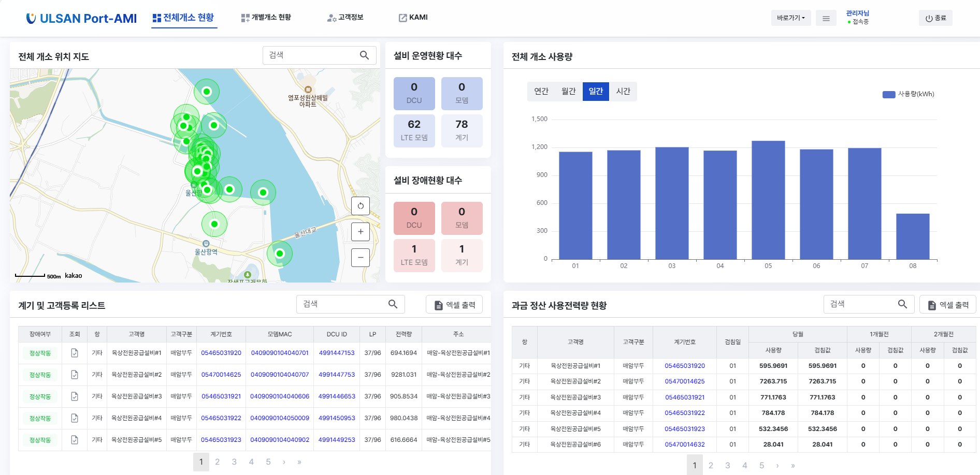The image size is (980, 475).
Task: Click the kakao map logo
Action: (x=74, y=276)
